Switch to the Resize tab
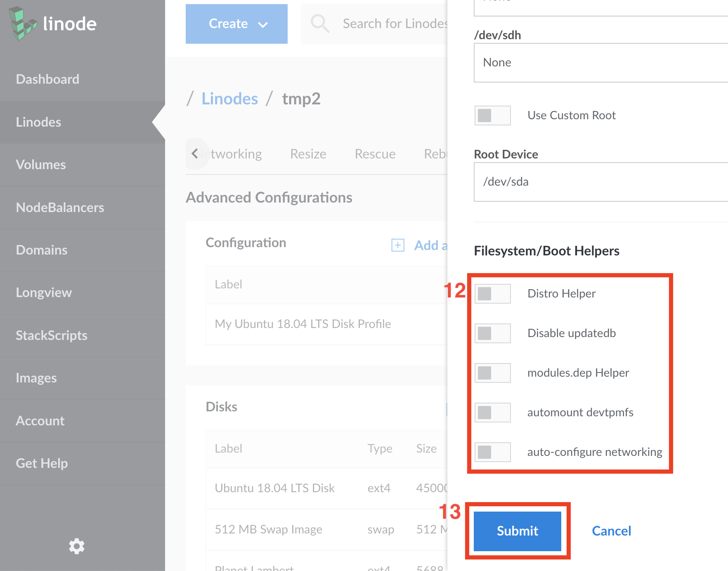Screen dimensions: 728x571 tap(308, 154)
